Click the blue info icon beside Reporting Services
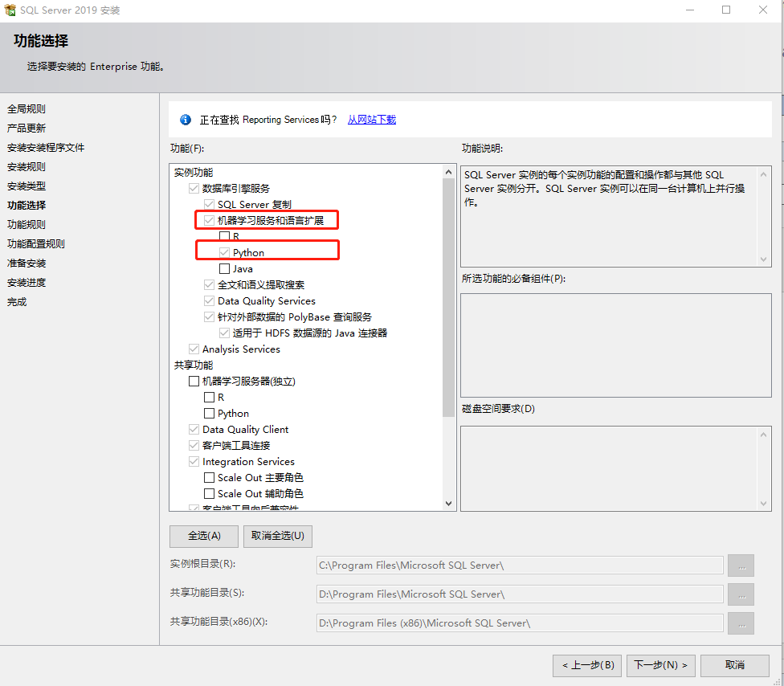 tap(186, 120)
